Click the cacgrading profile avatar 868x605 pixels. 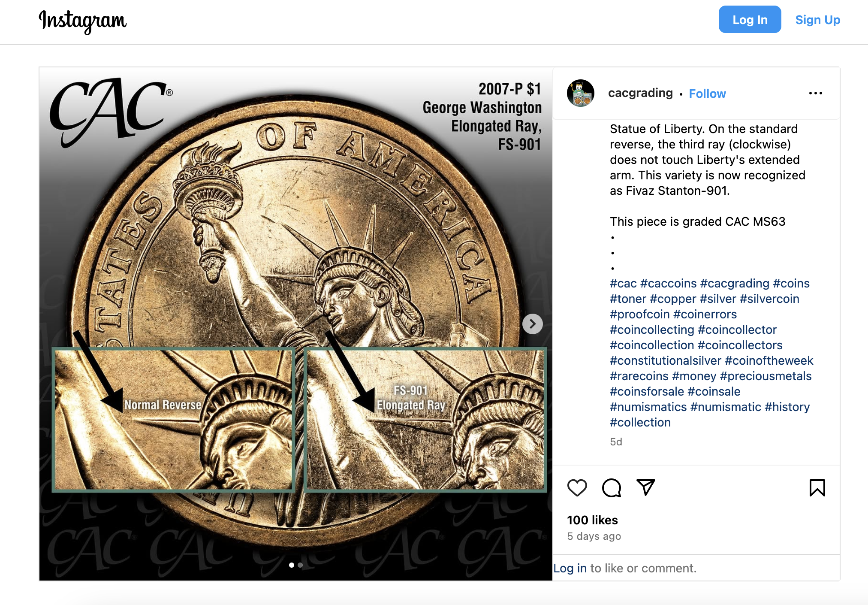(x=580, y=93)
